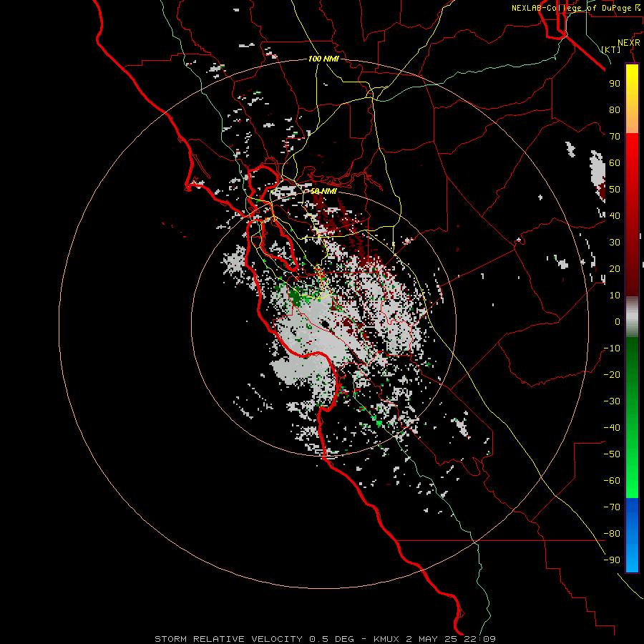Click the -60 value on velocity scale
Screen dimensions: 644x644
pos(612,481)
